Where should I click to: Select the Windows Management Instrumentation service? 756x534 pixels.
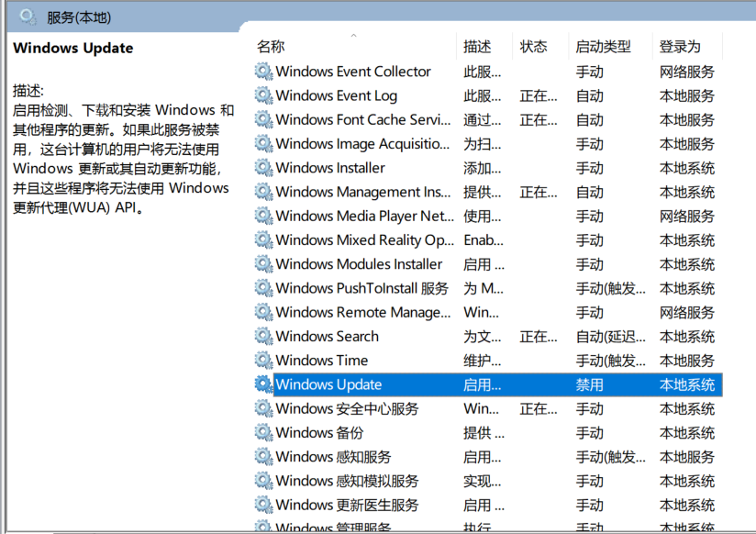362,192
